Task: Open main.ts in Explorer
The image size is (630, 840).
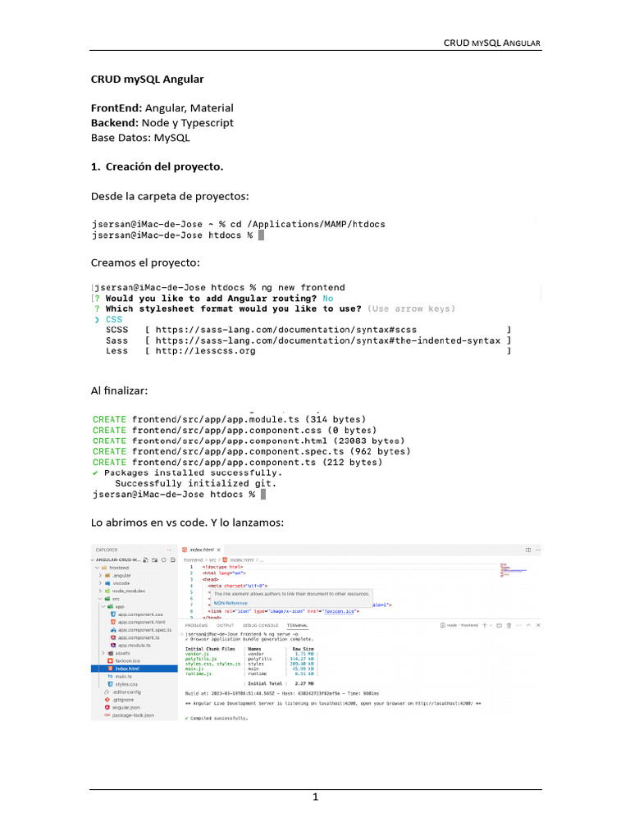Action: [120, 677]
